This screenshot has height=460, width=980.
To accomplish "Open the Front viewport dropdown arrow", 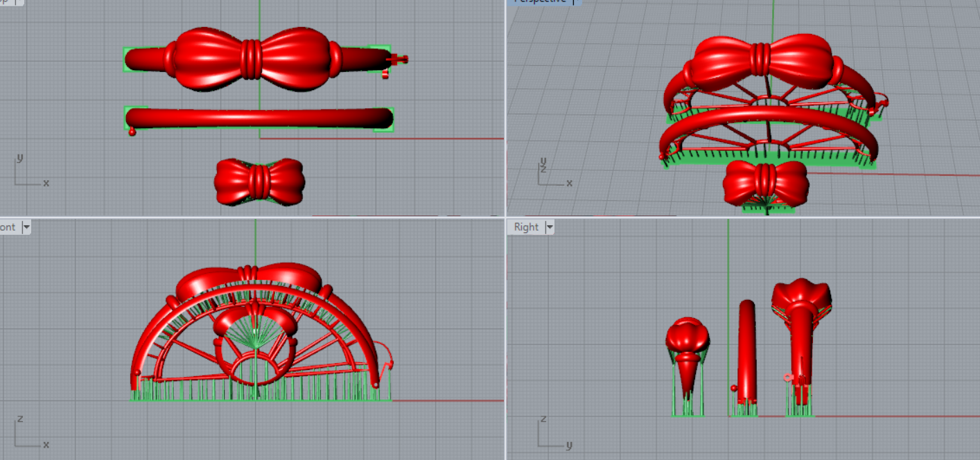I will coord(26,227).
